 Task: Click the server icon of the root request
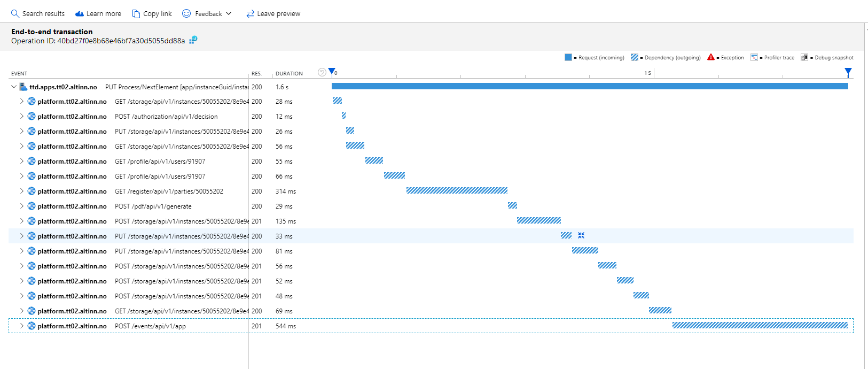[24, 87]
